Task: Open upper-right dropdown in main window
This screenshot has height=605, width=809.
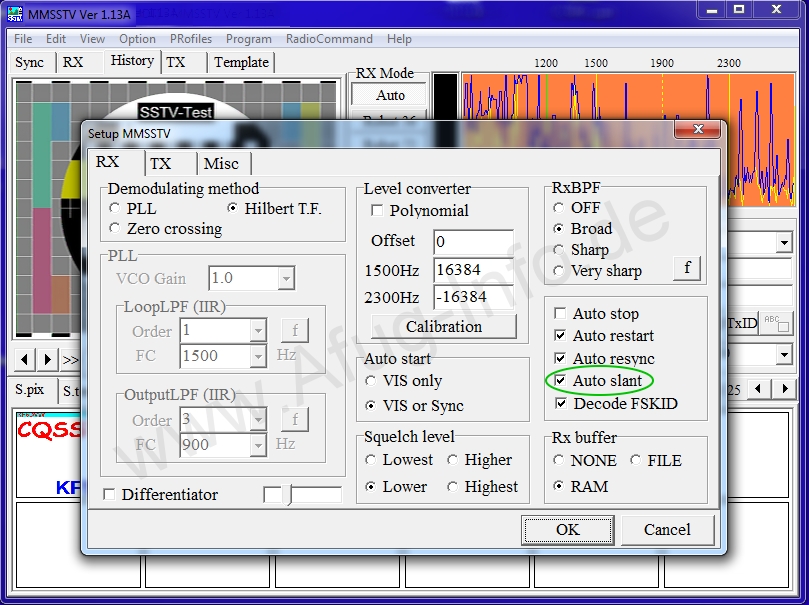Action: 784,242
